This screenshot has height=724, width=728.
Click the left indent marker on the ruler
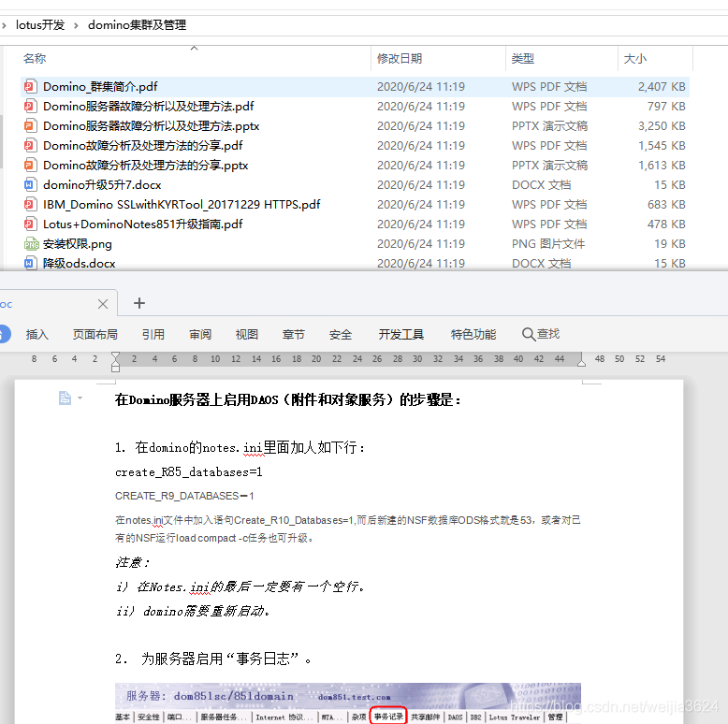[x=116, y=362]
